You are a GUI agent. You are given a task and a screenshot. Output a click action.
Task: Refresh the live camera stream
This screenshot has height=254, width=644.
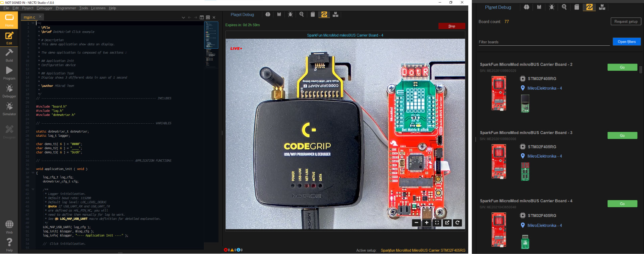point(458,222)
